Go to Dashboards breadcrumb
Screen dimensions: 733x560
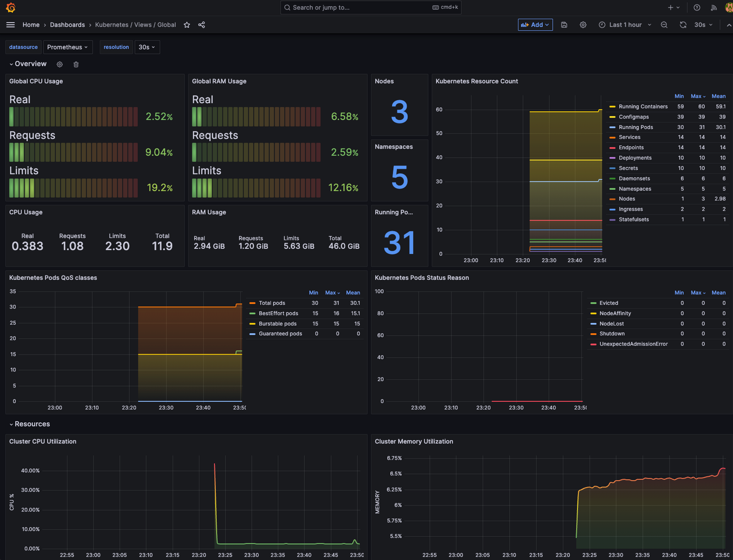point(67,25)
